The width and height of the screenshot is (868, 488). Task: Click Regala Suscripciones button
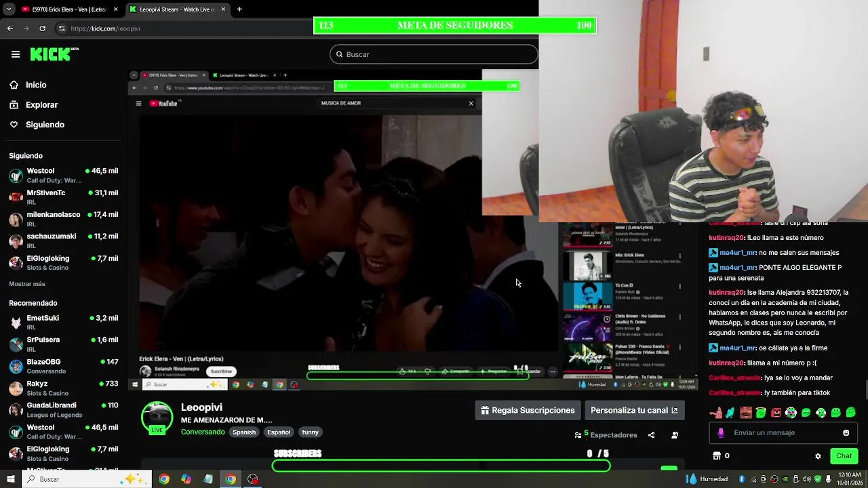pos(528,410)
